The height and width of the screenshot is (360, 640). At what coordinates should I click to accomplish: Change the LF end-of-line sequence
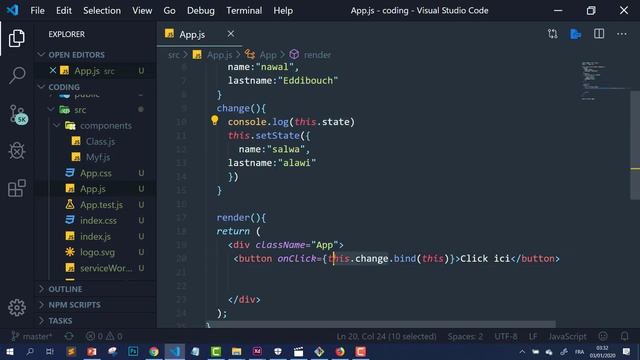[533, 336]
